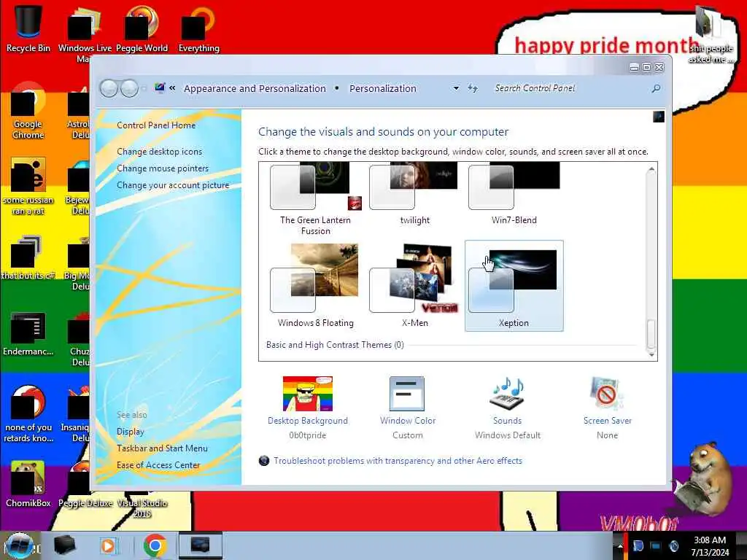Click the Personalization window taskbar button
This screenshot has width=747, height=560.
[201, 545]
